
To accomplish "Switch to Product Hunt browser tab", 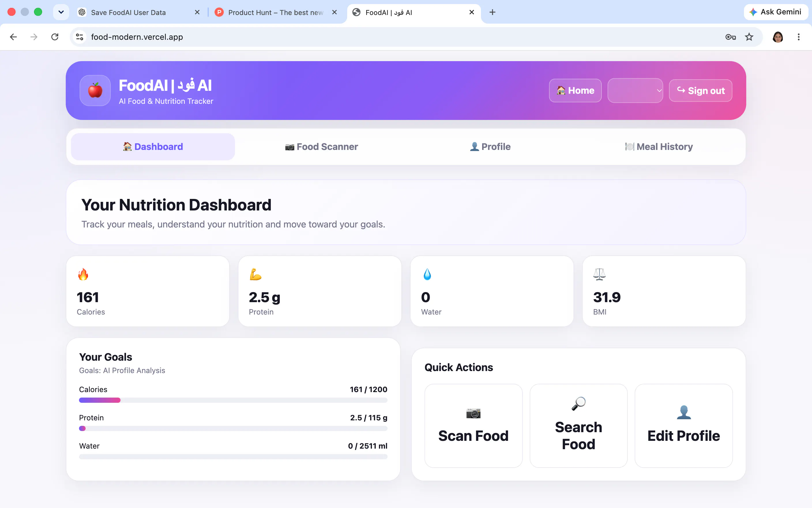I will point(276,12).
